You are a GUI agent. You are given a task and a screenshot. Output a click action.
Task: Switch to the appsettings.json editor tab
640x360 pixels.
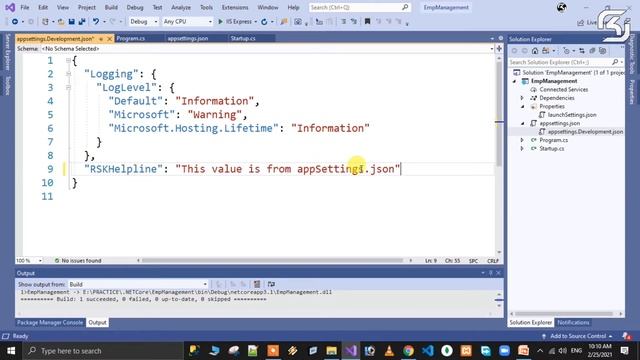click(x=188, y=38)
